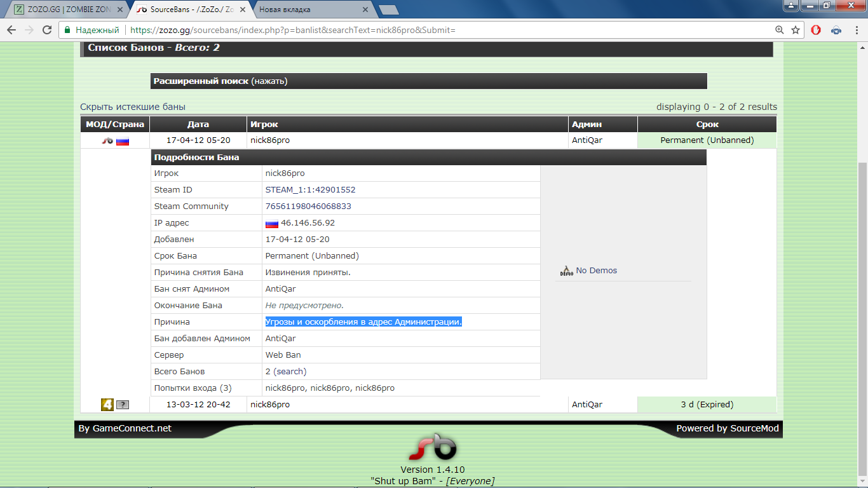Open Chrome's three-dot menu
The height and width of the screenshot is (488, 868).
pyautogui.click(x=855, y=30)
